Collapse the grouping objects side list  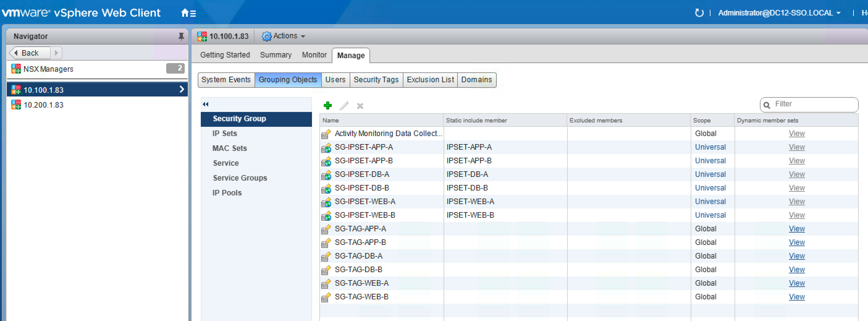click(x=205, y=104)
